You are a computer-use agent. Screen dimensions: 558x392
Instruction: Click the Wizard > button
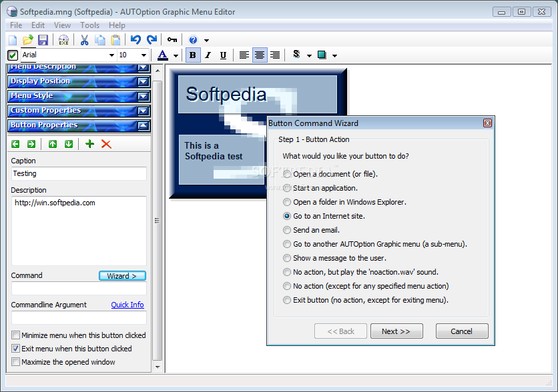[122, 276]
